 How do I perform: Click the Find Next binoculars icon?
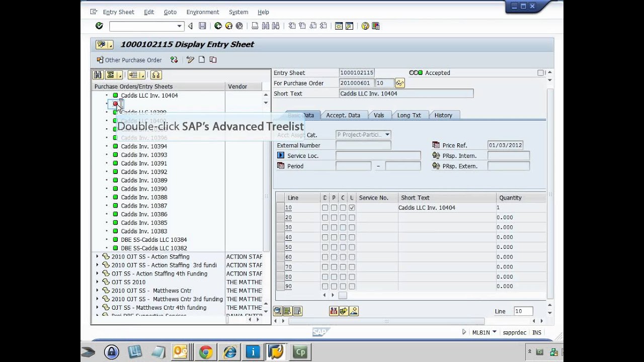pyautogui.click(x=276, y=26)
